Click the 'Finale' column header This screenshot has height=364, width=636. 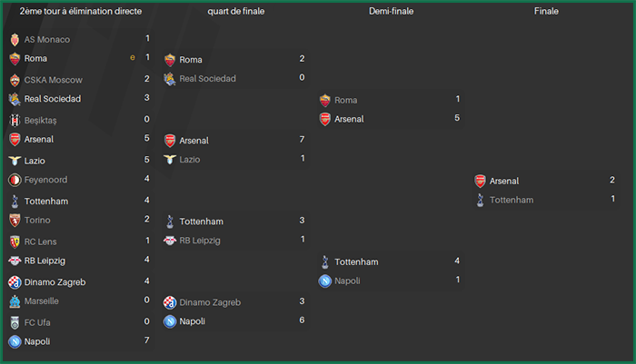[546, 12]
